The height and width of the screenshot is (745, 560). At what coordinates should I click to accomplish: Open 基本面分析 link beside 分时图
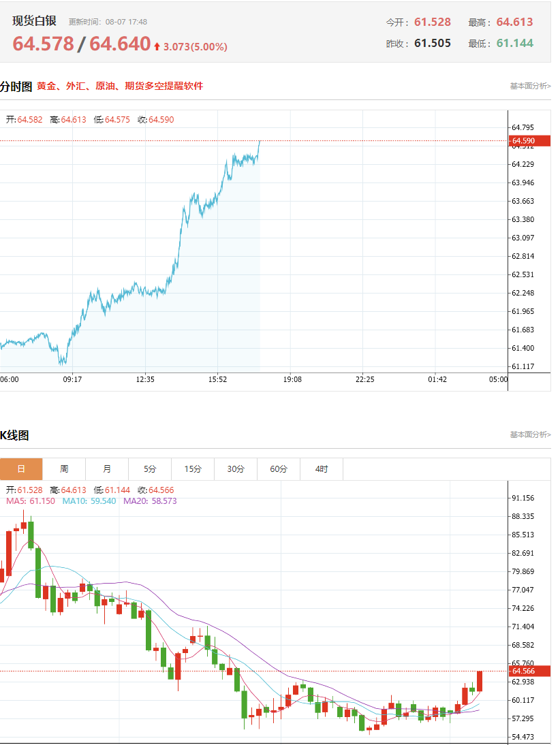click(x=531, y=86)
